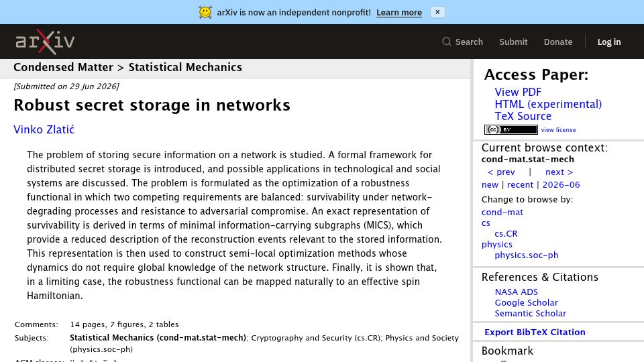Browse by physics.soc-ph
644x362 pixels.
[x=527, y=255]
